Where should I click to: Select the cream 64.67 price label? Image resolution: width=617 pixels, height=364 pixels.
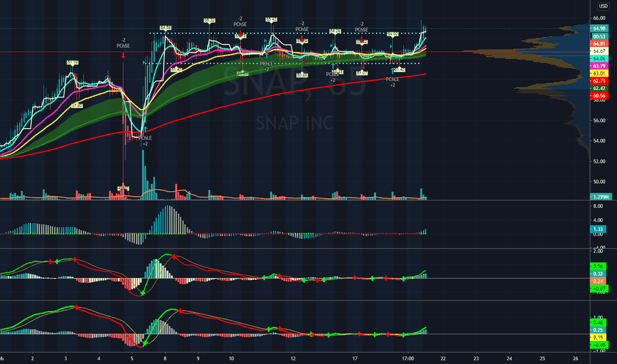coord(599,51)
